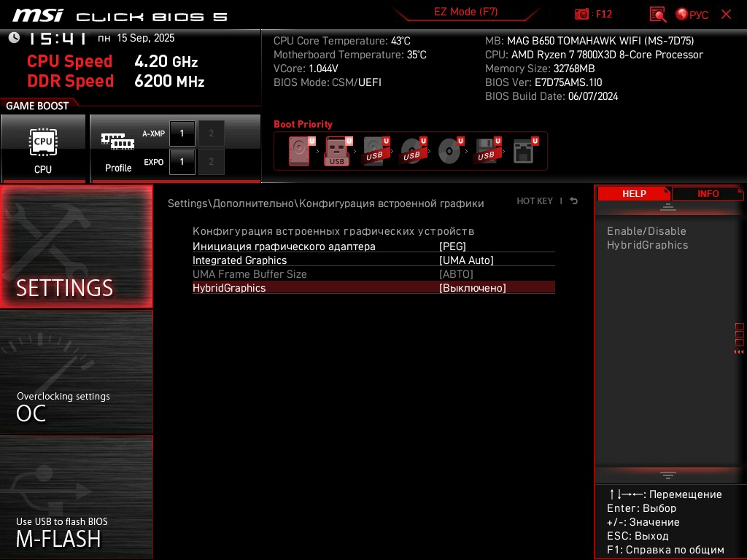Click the MSI logo
The image size is (747, 560).
pos(38,15)
